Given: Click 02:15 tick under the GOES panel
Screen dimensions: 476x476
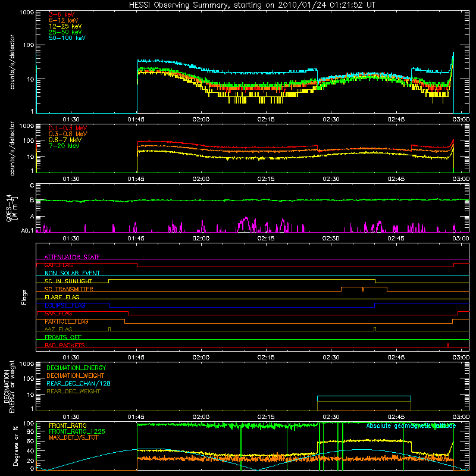Looking at the screenshot, I should click(x=266, y=239).
